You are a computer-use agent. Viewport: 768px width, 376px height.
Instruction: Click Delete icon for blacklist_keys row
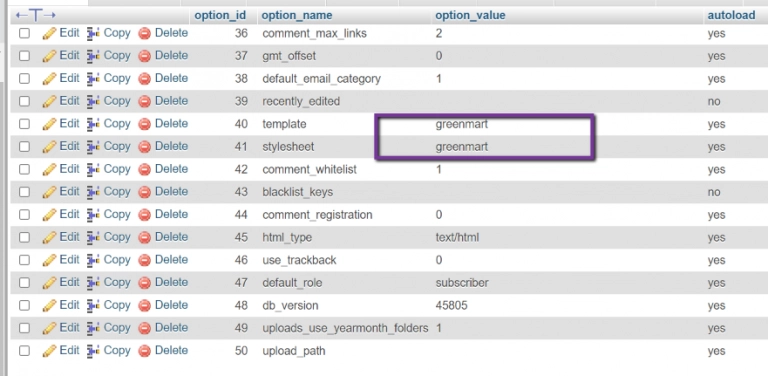144,192
